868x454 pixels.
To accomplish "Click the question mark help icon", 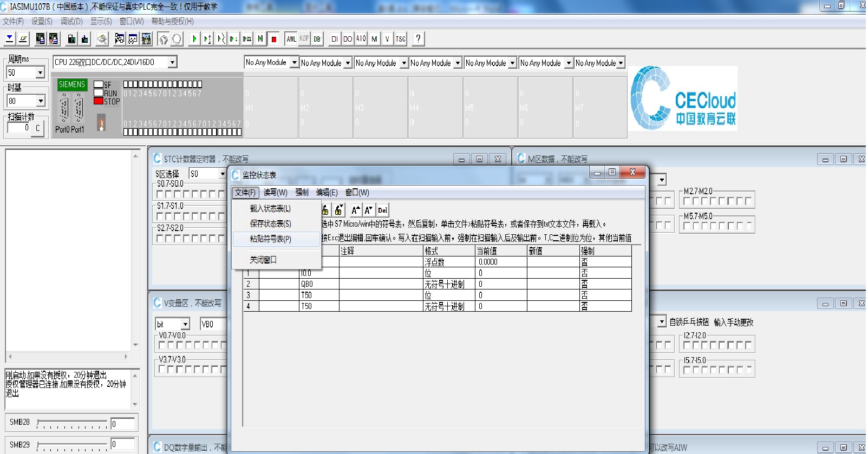I will (418, 39).
